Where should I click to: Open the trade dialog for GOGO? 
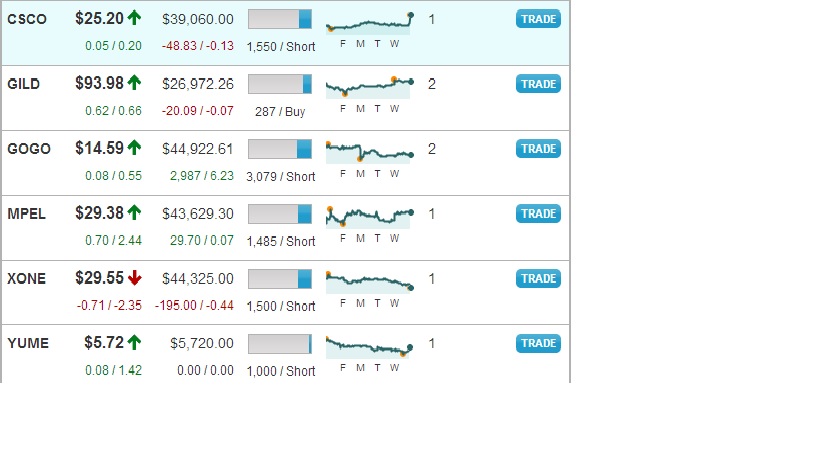[538, 148]
